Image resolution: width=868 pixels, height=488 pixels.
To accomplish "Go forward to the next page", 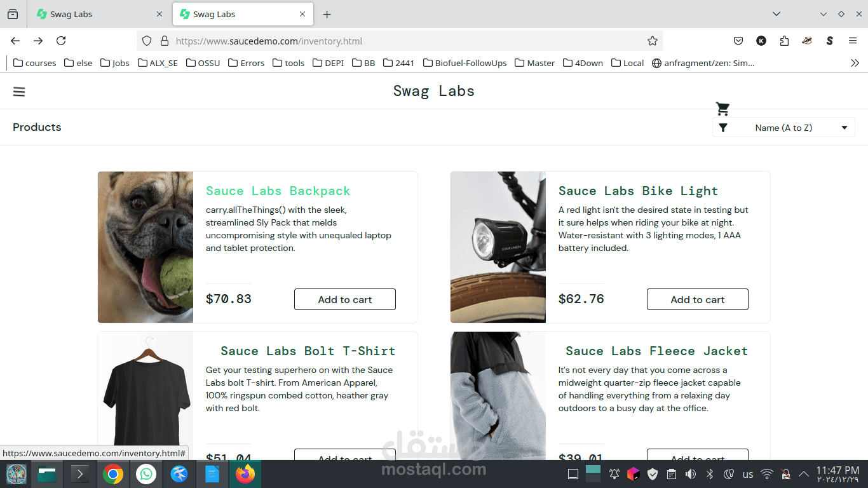I will (x=38, y=41).
